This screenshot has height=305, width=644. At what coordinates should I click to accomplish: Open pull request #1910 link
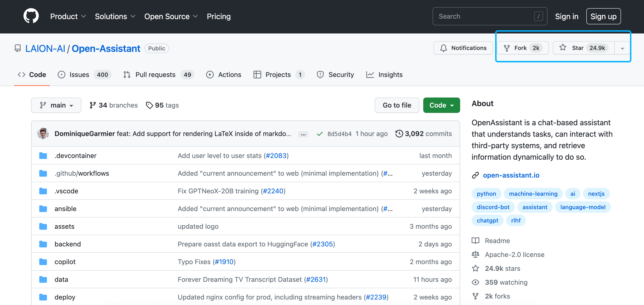tap(224, 261)
